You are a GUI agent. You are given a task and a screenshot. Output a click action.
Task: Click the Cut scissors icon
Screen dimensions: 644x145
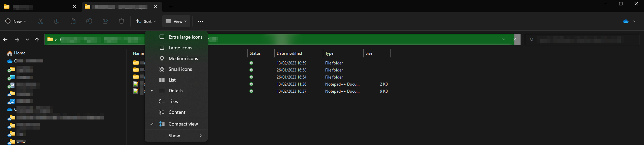click(x=41, y=21)
